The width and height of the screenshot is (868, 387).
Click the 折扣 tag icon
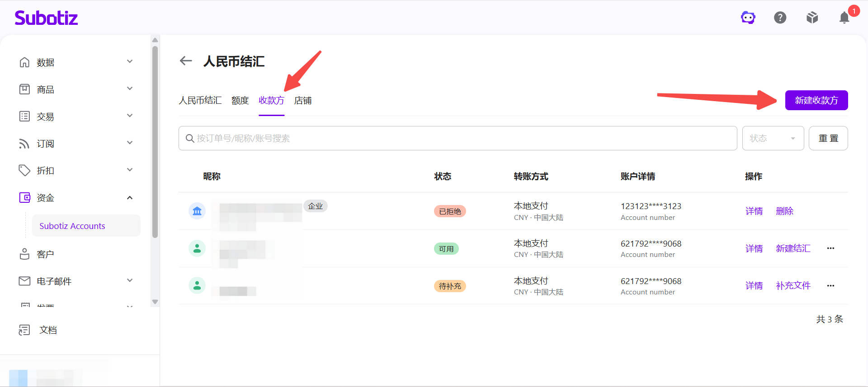[x=24, y=170]
